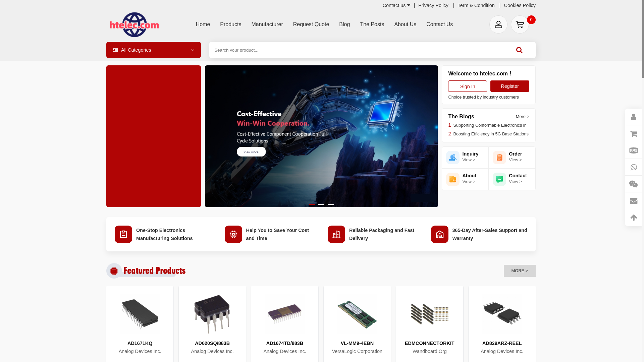Image resolution: width=644 pixels, height=362 pixels.
Task: Open WhatsApp icon in right sidebar
Action: 633,167
